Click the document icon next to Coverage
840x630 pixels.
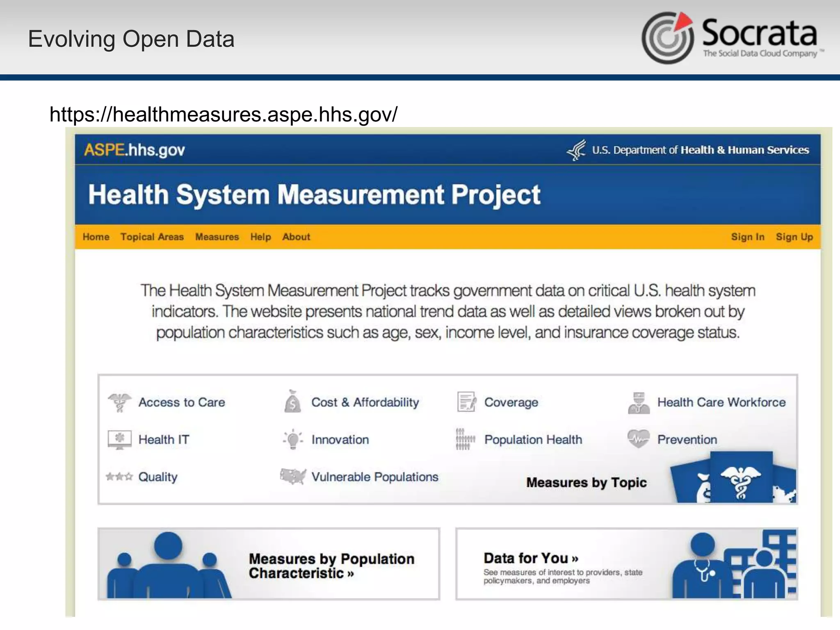[x=466, y=402]
